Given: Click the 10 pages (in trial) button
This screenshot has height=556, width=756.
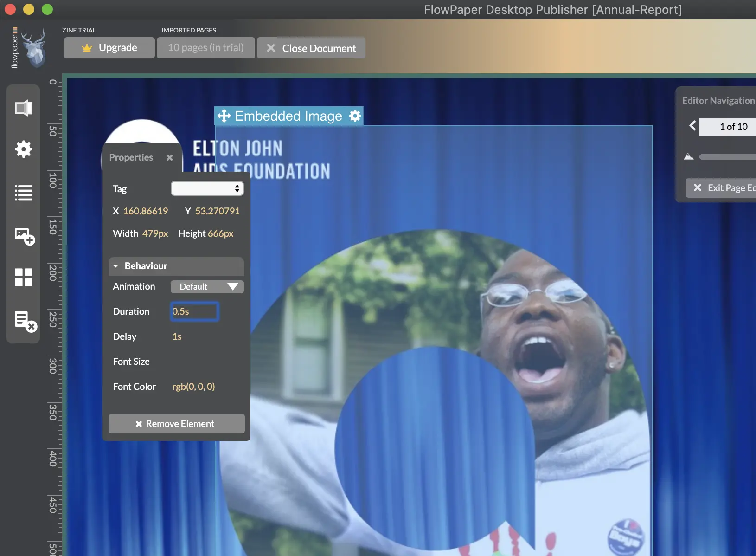Looking at the screenshot, I should click(x=206, y=48).
